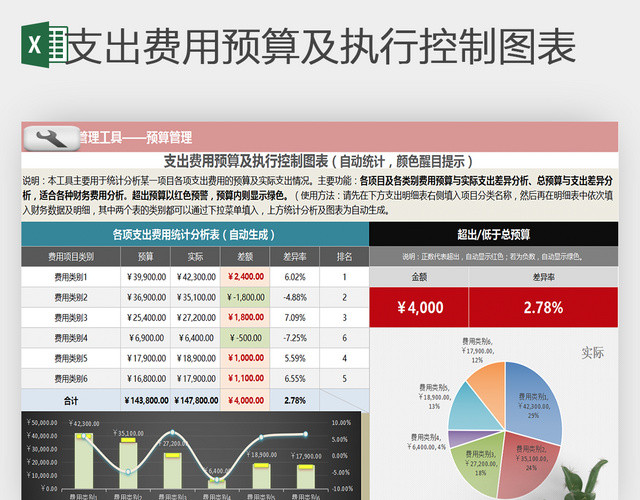Select budget cell ¥16,800.00
This screenshot has width=640, height=500.
coord(146,379)
